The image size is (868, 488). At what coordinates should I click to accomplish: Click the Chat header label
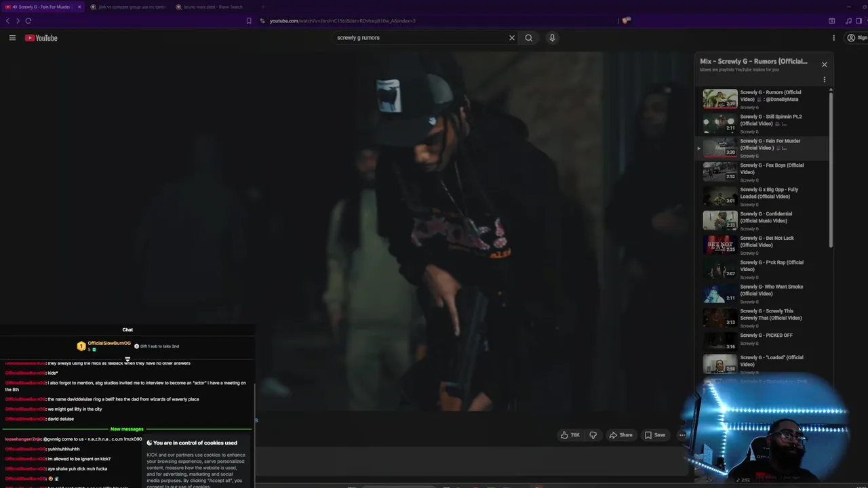tap(127, 330)
